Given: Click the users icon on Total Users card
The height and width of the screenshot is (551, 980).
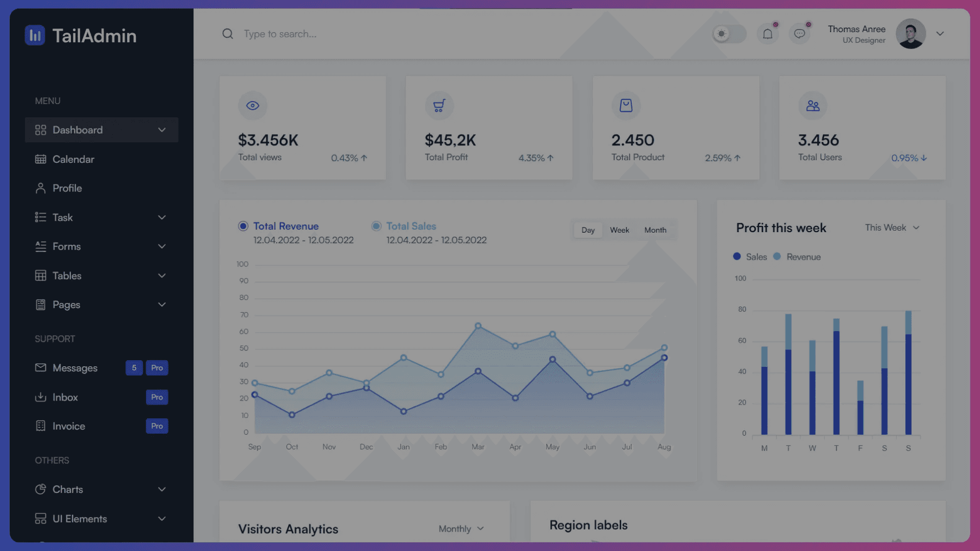Looking at the screenshot, I should point(813,106).
